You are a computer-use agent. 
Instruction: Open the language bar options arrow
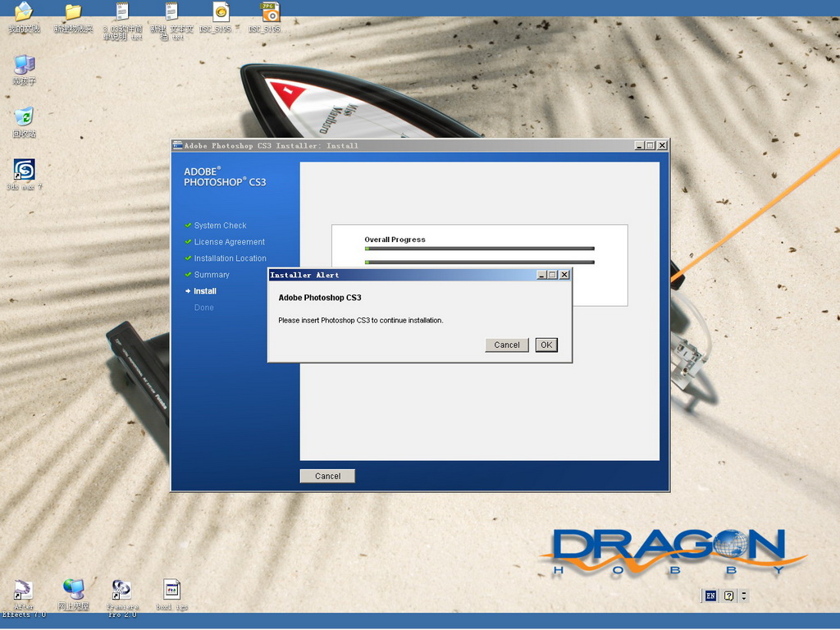744,596
